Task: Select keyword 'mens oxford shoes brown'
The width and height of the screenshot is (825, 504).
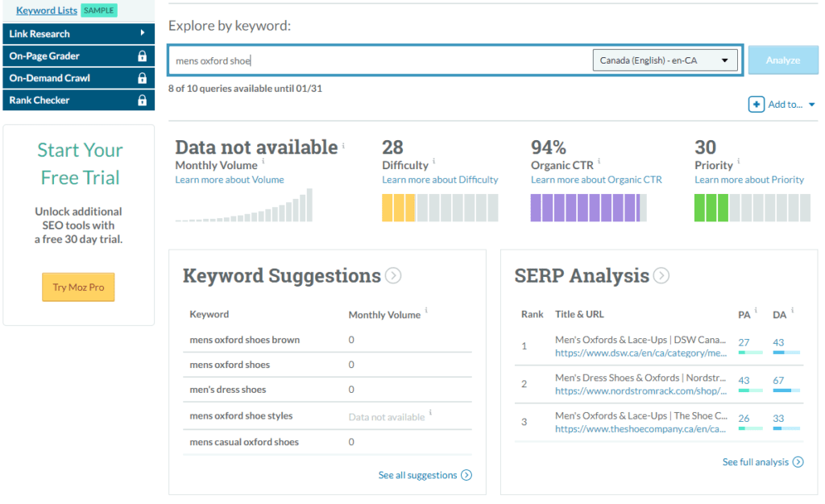Action: pos(245,340)
